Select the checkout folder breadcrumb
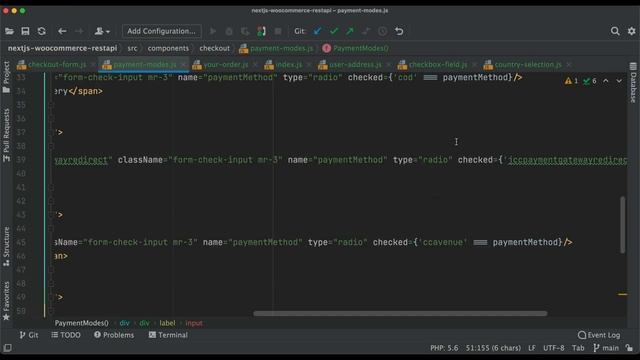 [x=214, y=48]
